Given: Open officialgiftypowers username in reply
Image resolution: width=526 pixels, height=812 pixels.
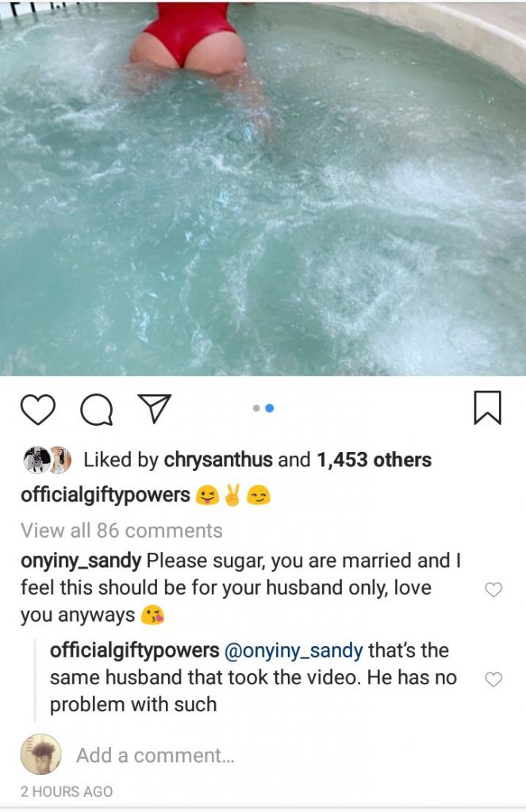Looking at the screenshot, I should pyautogui.click(x=134, y=651).
